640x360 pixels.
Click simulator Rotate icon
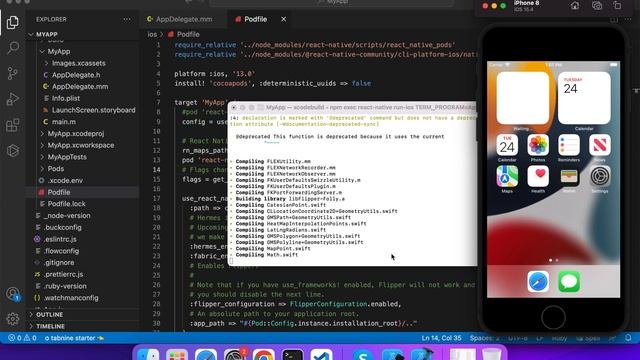coord(617,6)
